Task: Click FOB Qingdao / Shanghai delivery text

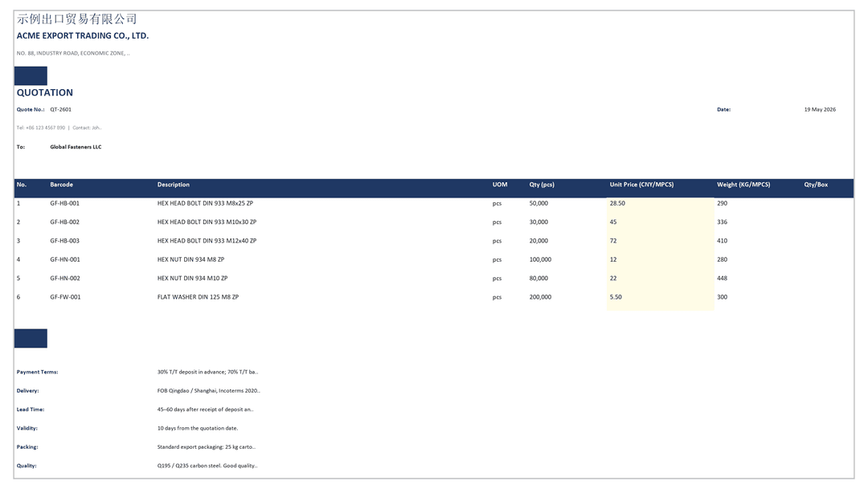Action: 209,391
